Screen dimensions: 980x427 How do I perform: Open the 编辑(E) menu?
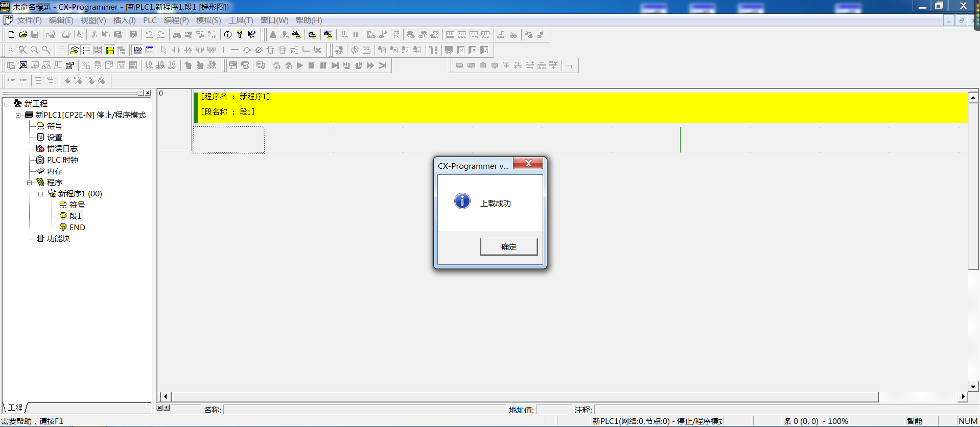tap(61, 20)
